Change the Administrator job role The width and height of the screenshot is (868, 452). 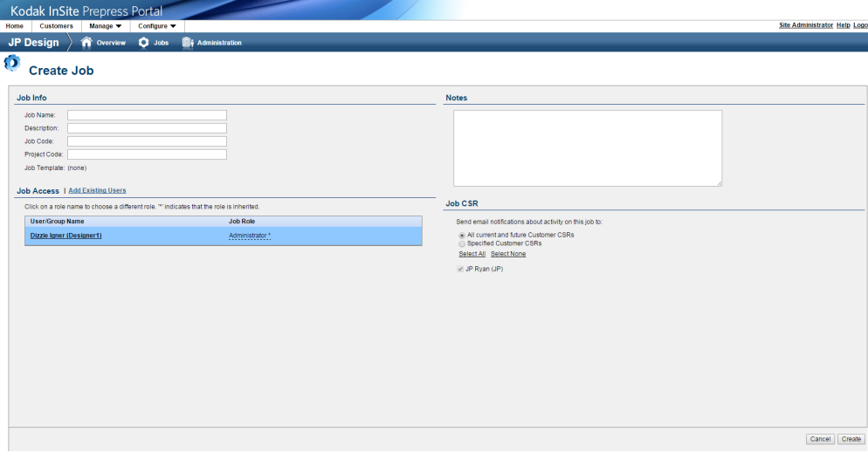pos(249,236)
